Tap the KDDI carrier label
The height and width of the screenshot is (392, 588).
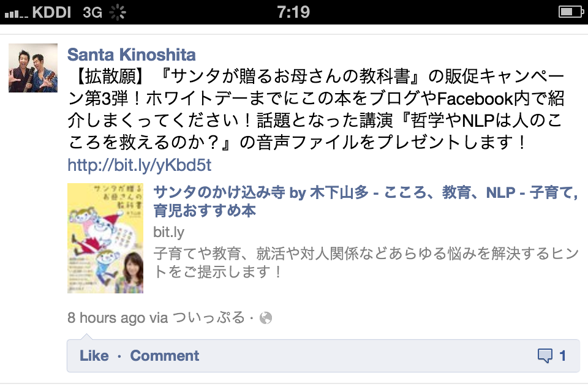[x=51, y=12]
